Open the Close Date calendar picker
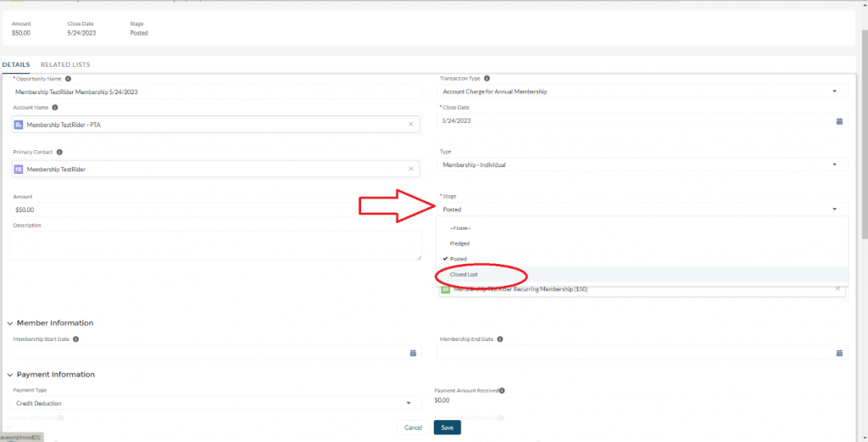This screenshot has width=868, height=442. pyautogui.click(x=839, y=121)
